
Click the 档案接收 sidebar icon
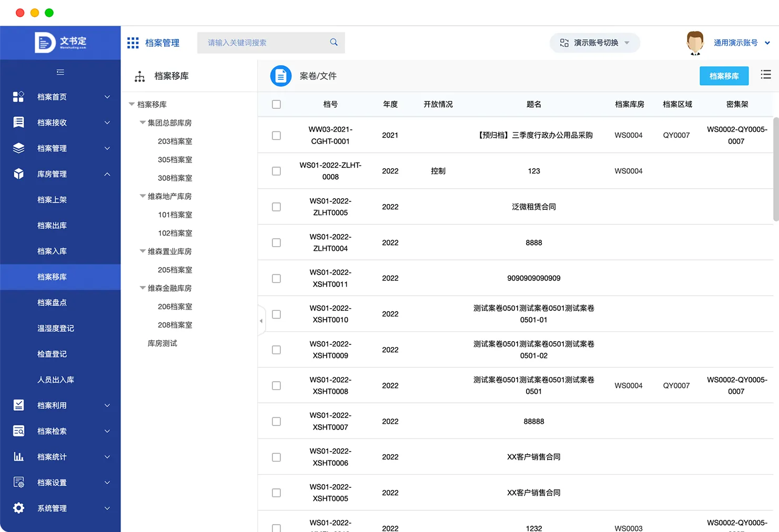pyautogui.click(x=18, y=122)
